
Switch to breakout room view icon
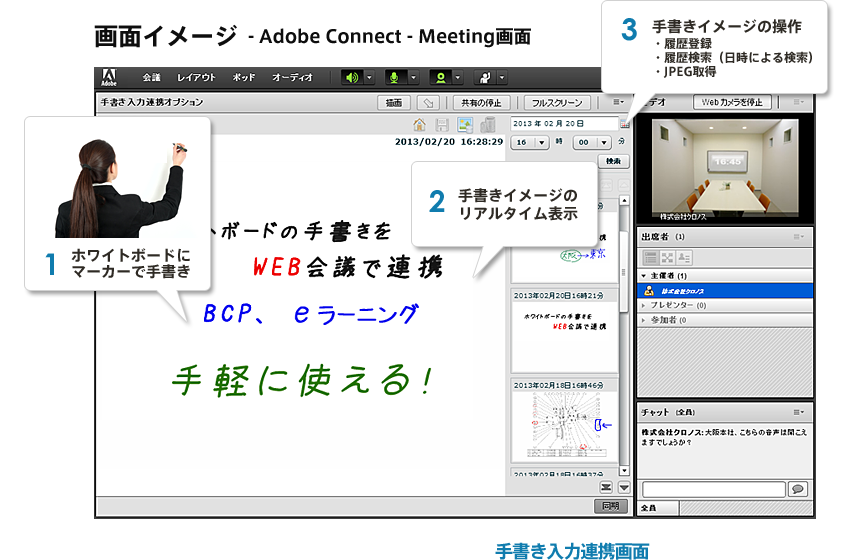tap(667, 258)
